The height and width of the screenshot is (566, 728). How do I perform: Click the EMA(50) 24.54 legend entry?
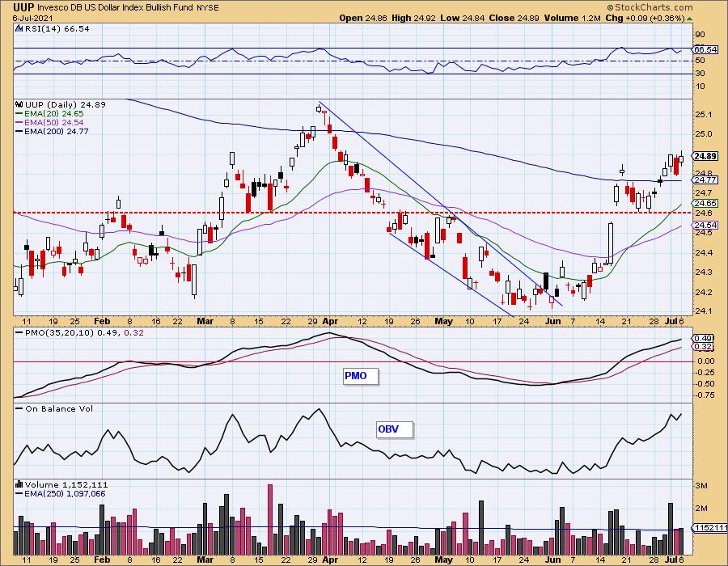click(54, 122)
